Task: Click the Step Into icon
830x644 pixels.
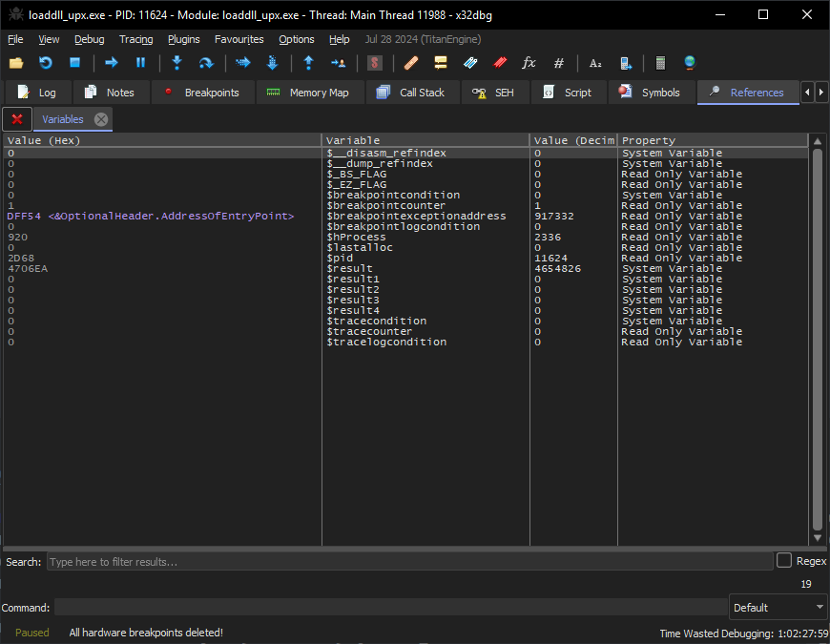Action: 176,63
